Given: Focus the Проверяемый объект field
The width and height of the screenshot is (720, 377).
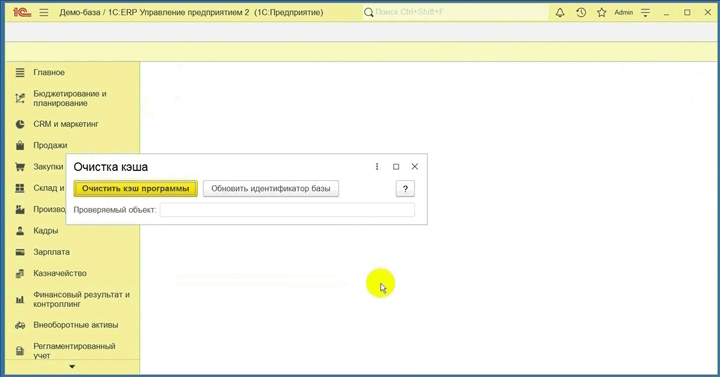Looking at the screenshot, I should point(287,210).
